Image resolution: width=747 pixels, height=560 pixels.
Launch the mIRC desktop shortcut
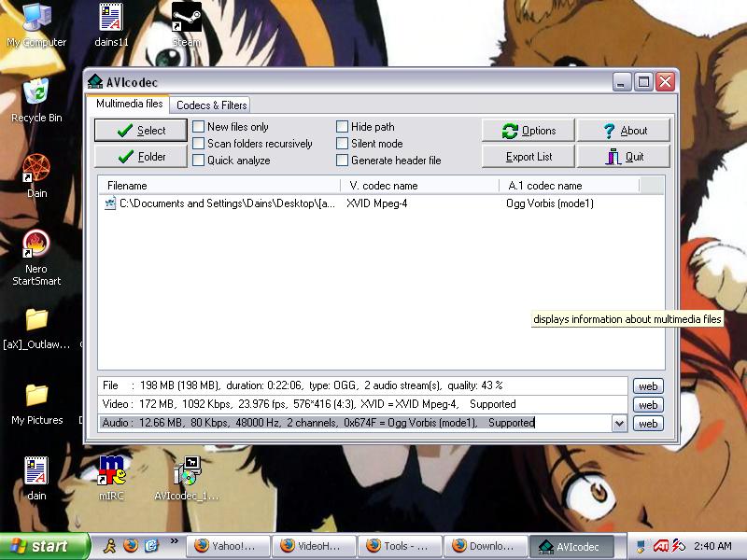[x=111, y=478]
